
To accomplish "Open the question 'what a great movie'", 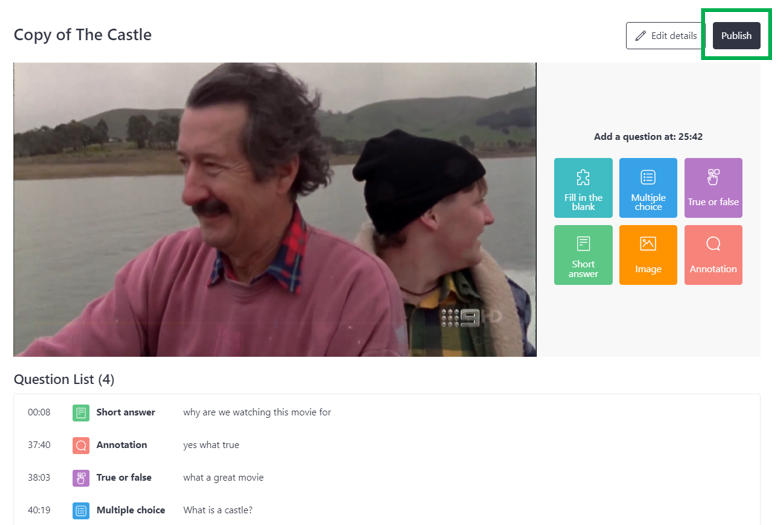I will point(223,478).
